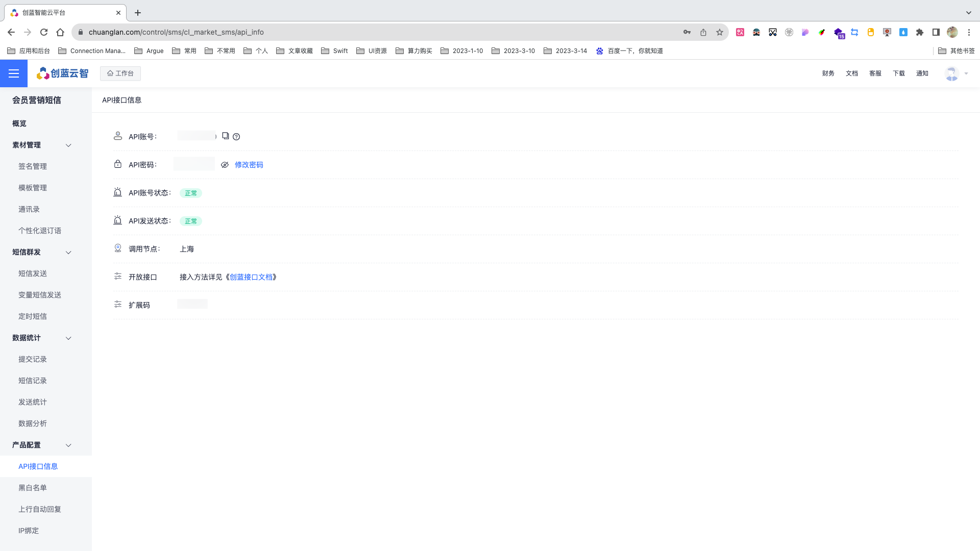Toggle API密码 visibility eye icon
Image resolution: width=980 pixels, height=551 pixels.
(x=225, y=165)
